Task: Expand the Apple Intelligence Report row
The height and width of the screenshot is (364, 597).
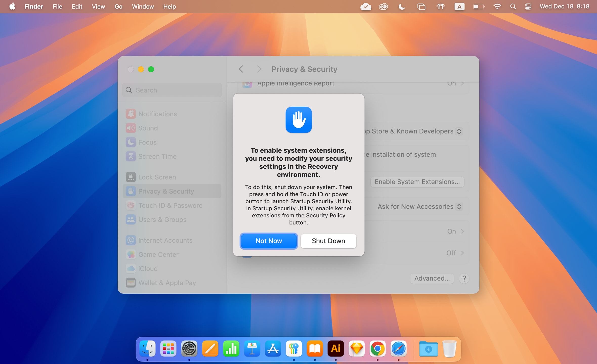Action: [x=462, y=83]
